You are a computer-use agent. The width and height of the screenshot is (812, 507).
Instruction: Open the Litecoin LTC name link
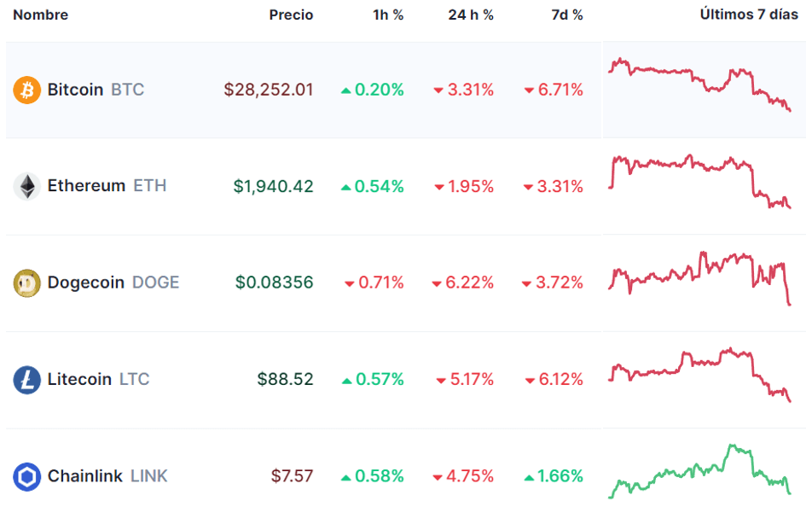pos(98,379)
